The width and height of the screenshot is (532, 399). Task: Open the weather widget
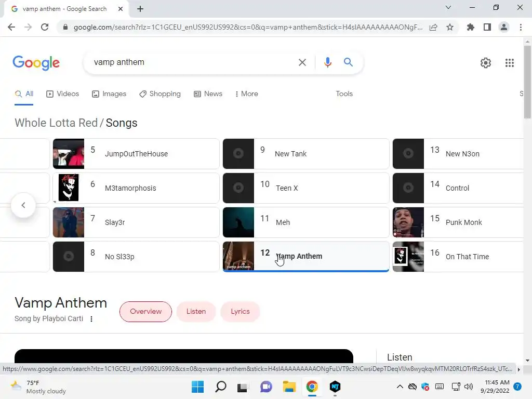pyautogui.click(x=38, y=387)
